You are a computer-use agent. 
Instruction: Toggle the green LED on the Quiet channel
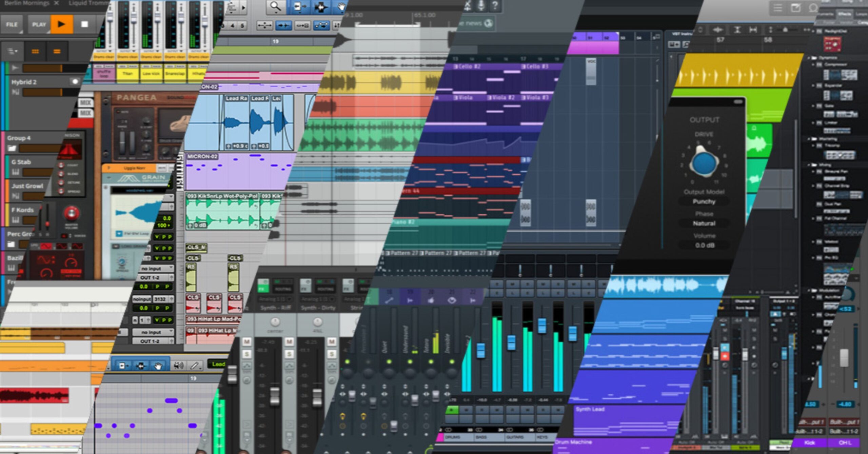[389, 362]
